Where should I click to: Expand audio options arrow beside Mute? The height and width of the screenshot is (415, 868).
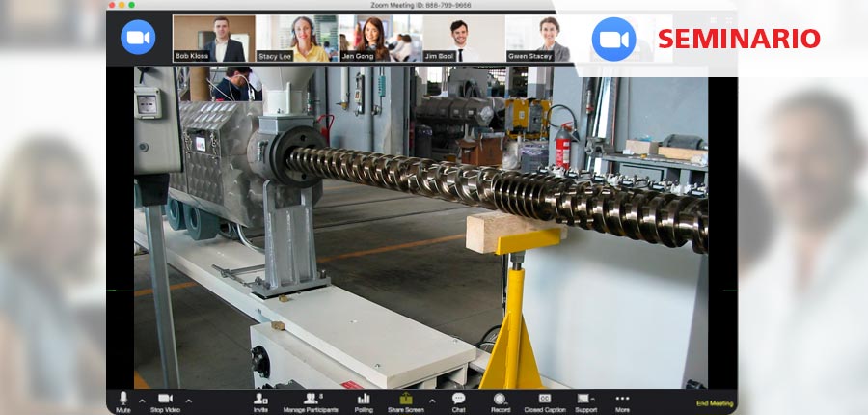click(x=142, y=401)
